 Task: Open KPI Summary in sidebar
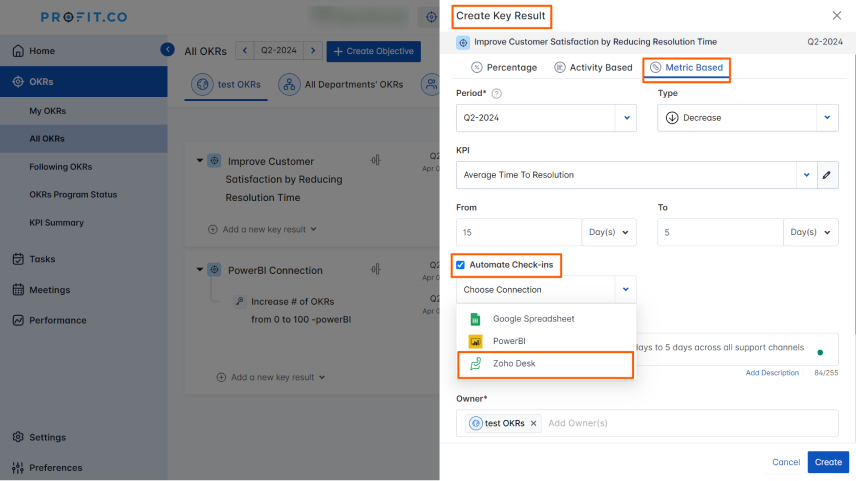click(56, 223)
